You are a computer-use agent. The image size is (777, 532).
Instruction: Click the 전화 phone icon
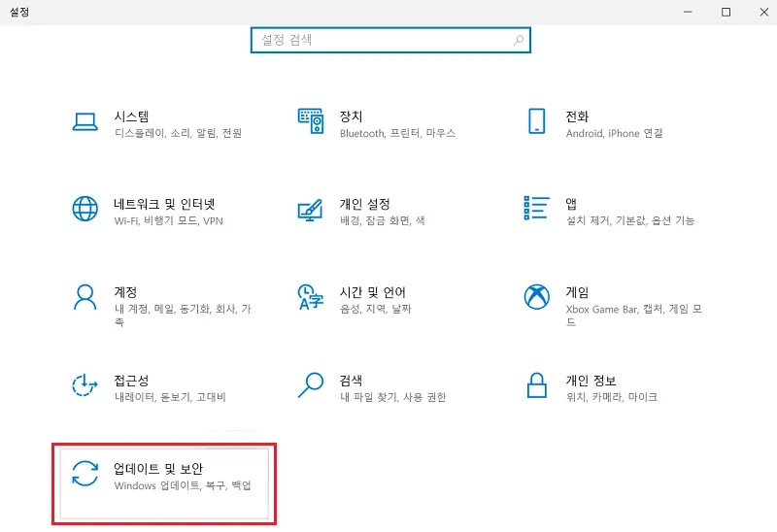pos(537,121)
